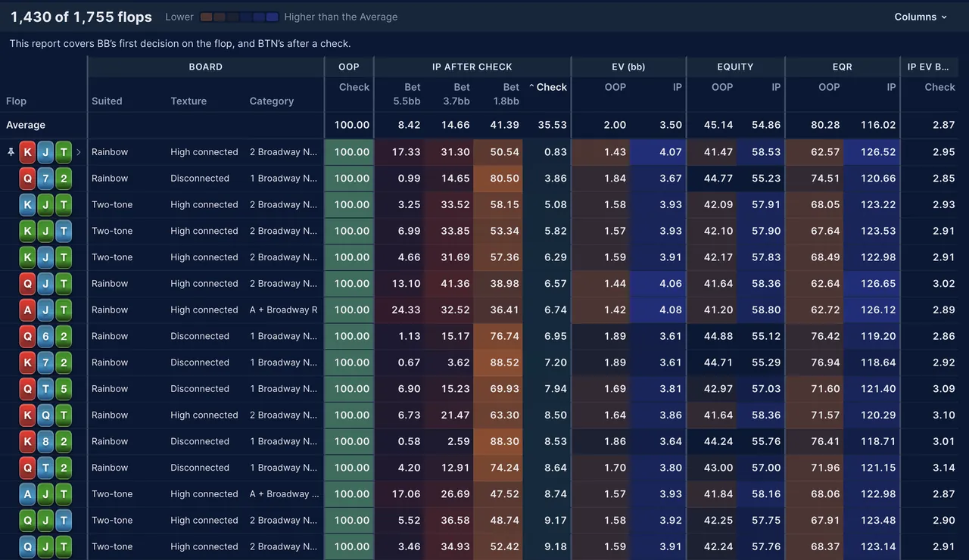Sort by IP under EQUITY

point(776,87)
